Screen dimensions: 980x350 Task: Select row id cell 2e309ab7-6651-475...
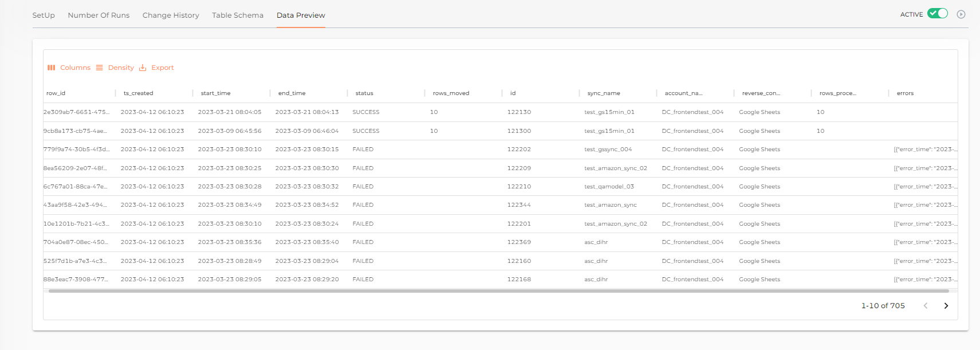point(76,112)
